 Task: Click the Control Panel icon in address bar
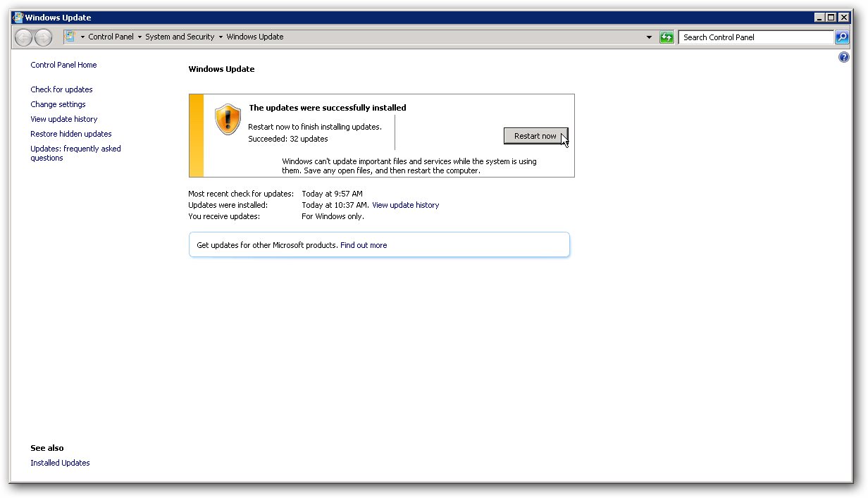pos(70,37)
